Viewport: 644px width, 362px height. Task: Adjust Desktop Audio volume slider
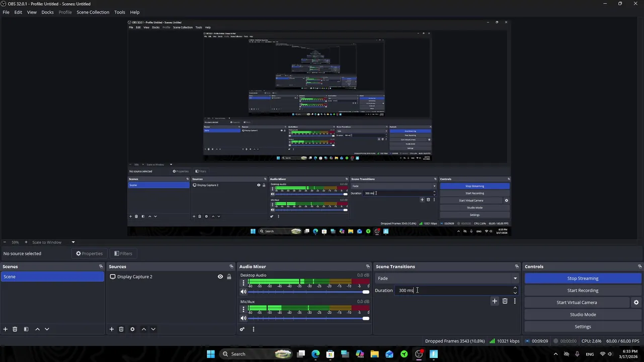pos(308,292)
